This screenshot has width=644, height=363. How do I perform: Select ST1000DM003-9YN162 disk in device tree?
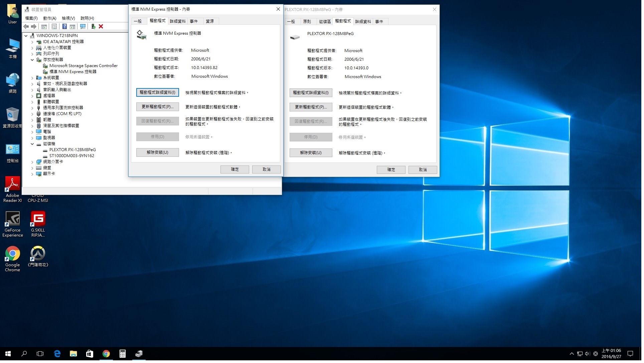click(x=72, y=156)
